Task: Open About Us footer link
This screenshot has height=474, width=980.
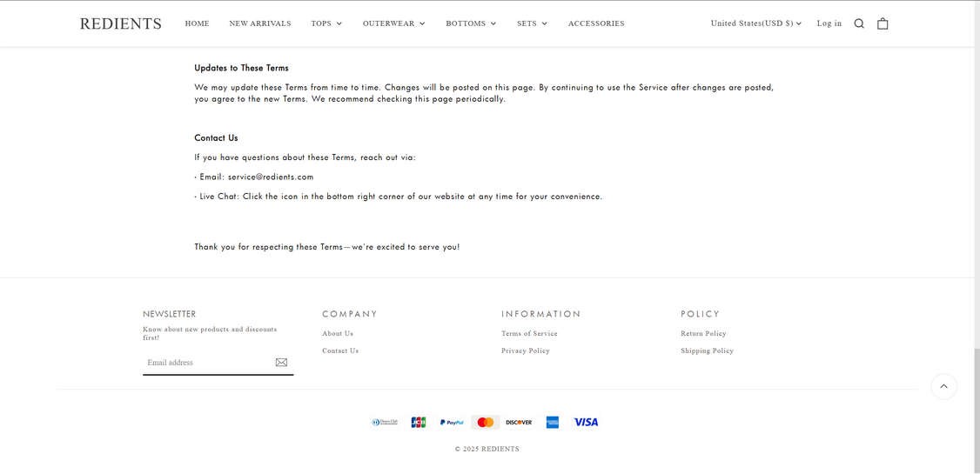Action: pyautogui.click(x=338, y=333)
